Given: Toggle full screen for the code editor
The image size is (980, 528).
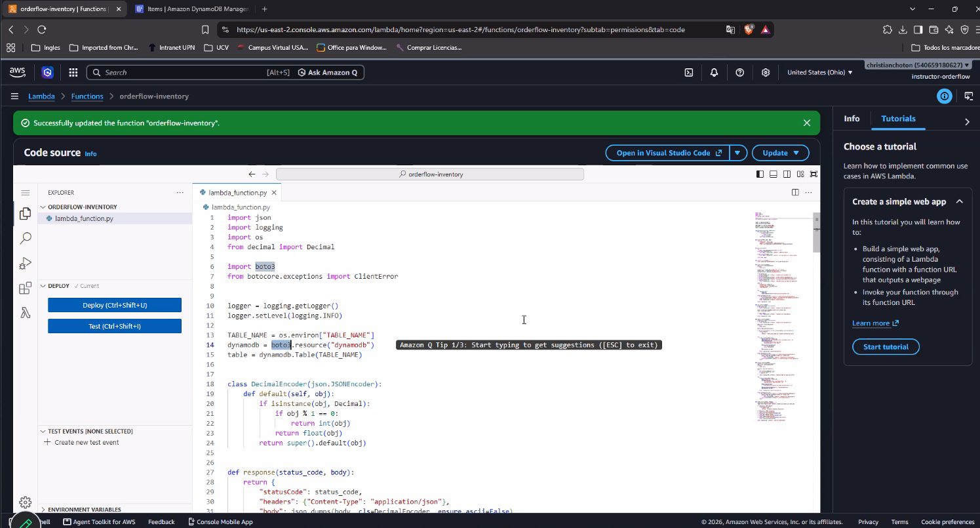Looking at the screenshot, I should click(x=813, y=174).
